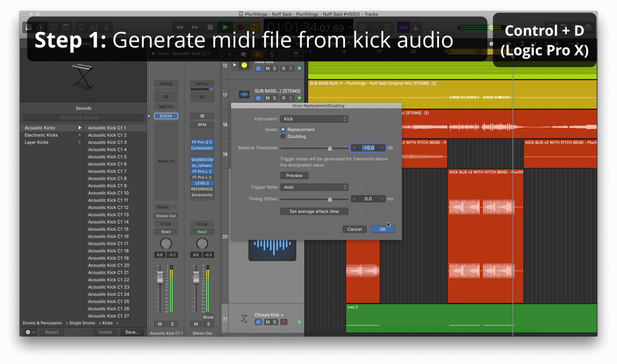Mute the Chours Kick track
Screen dimensions: 617x364
pos(268,322)
